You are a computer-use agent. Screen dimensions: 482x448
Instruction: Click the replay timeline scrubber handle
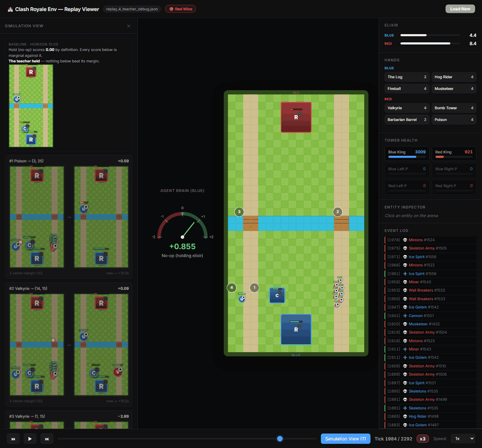[280, 439]
